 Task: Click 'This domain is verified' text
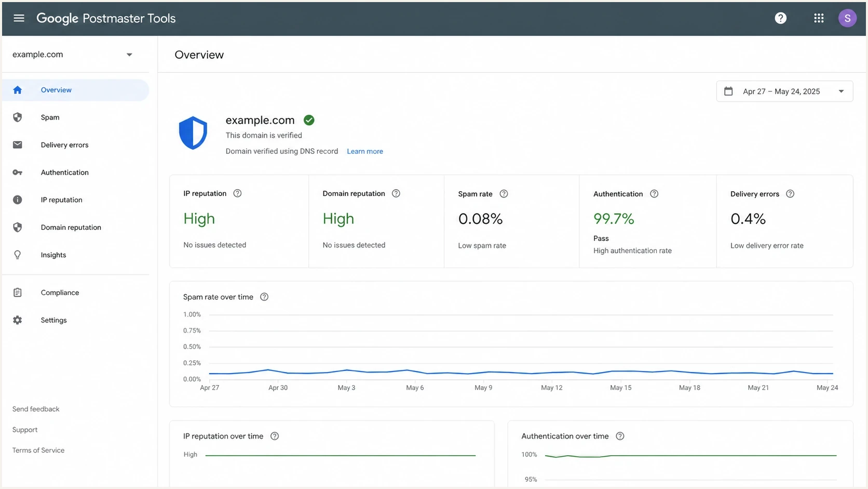pos(264,135)
